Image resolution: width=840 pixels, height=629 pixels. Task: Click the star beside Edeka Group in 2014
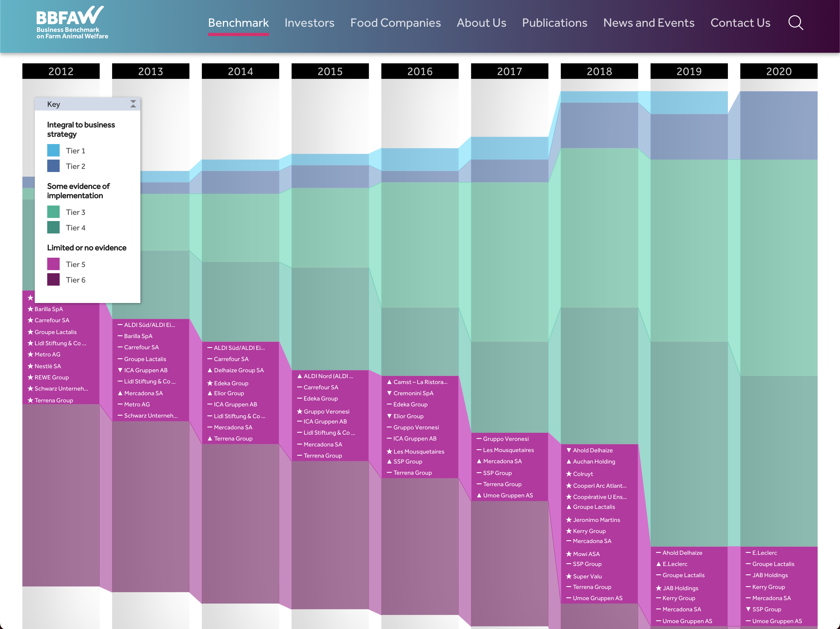point(210,383)
